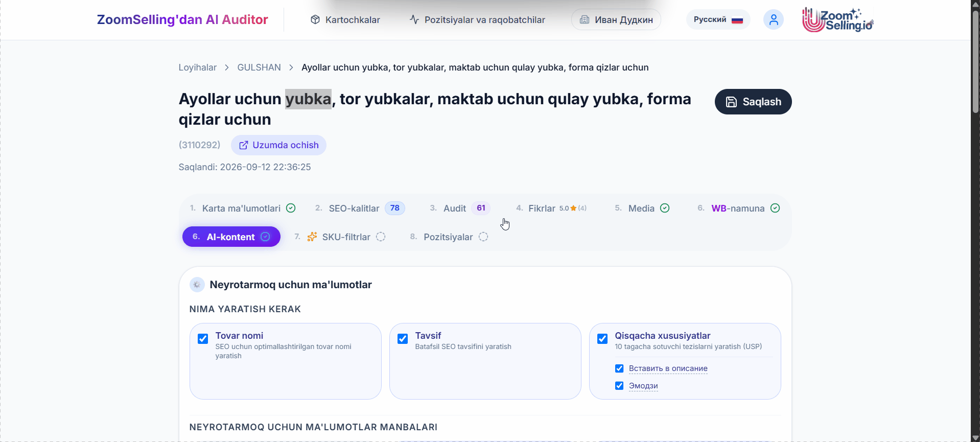The image size is (980, 442).
Task: Click the ZoomSelling.io logo
Action: [x=837, y=20]
